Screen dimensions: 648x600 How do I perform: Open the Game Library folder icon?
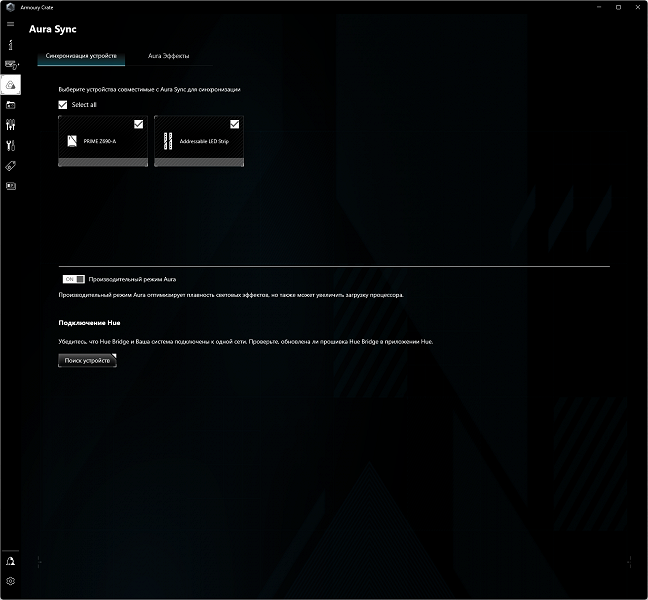pyautogui.click(x=11, y=105)
